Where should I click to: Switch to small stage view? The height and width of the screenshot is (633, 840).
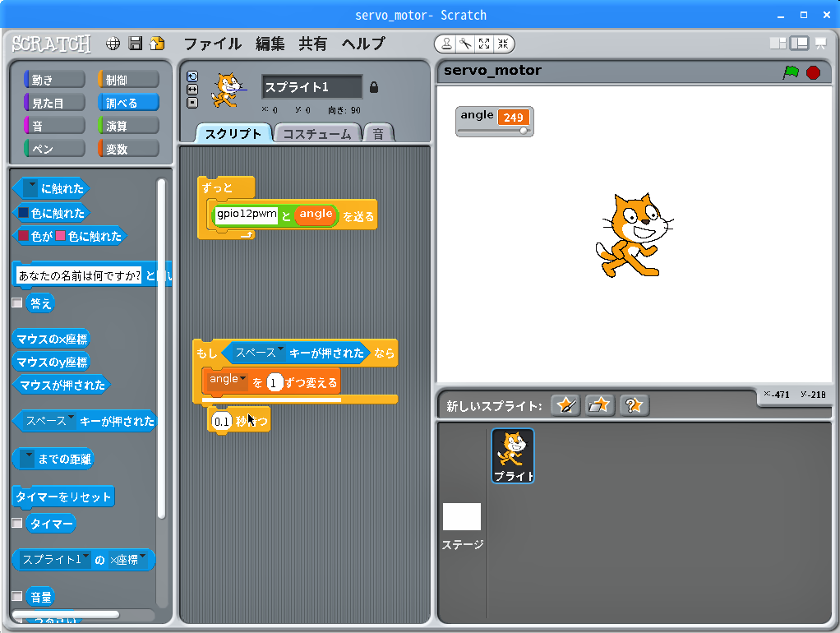(778, 44)
